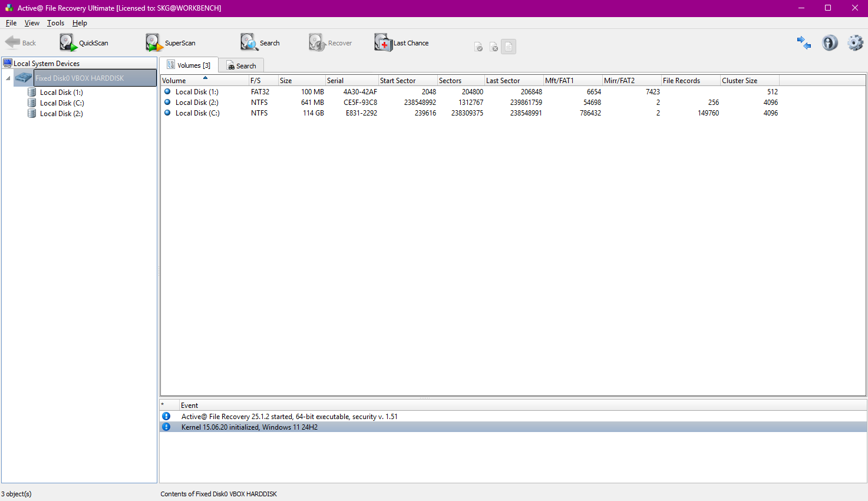
Task: Click the Local Disk (2:) tree drive icon
Action: 32,113
